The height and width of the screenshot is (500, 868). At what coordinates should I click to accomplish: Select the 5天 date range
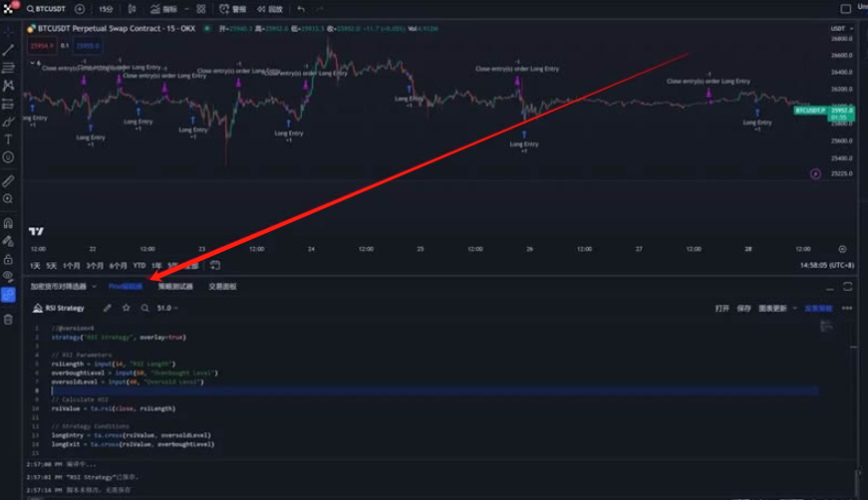pos(52,266)
